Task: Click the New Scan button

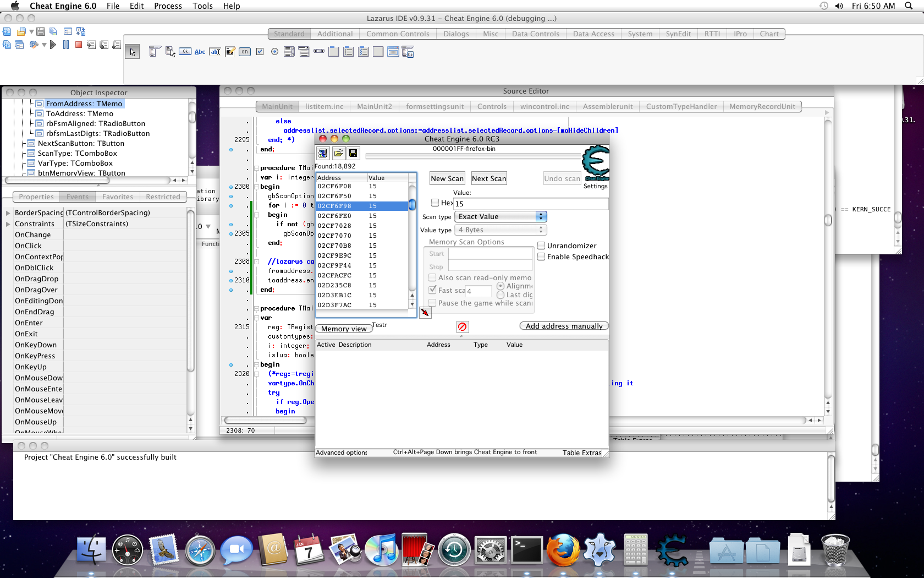Action: (447, 178)
